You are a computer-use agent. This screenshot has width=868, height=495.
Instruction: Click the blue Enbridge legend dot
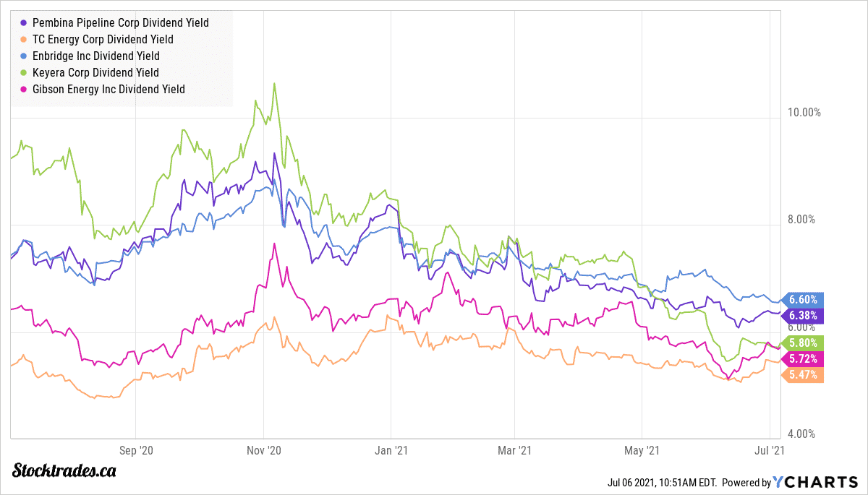tap(26, 56)
